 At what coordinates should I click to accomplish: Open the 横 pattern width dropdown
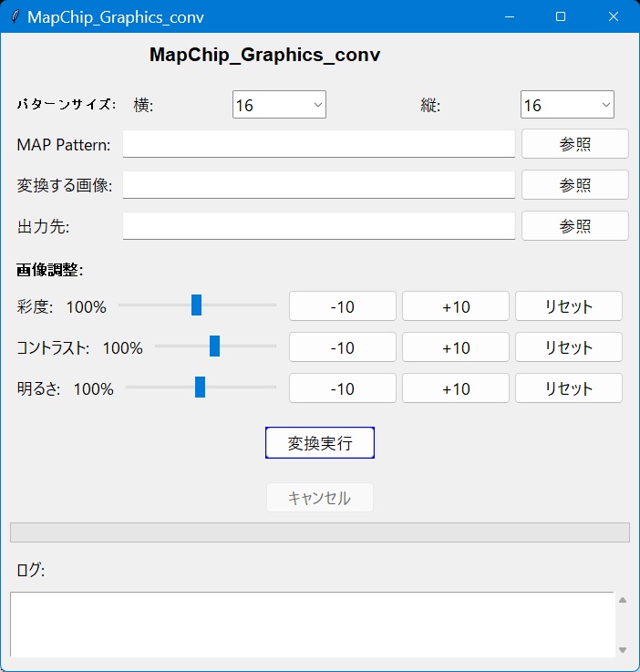(x=279, y=105)
